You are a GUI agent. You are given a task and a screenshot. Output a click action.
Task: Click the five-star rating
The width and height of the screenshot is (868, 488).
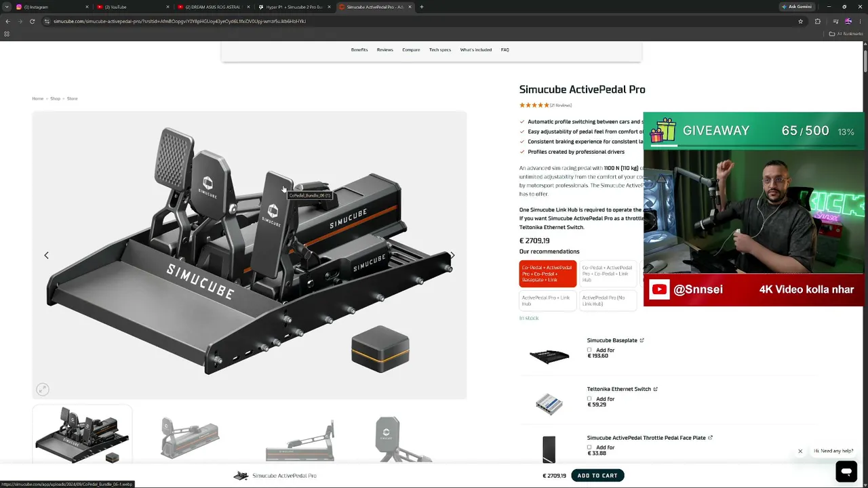534,105
